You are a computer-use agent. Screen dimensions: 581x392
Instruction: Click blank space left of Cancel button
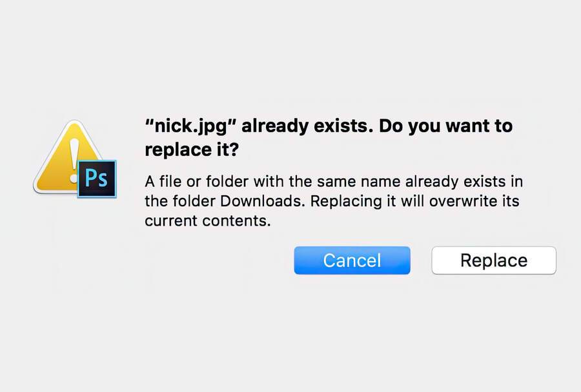(213, 260)
